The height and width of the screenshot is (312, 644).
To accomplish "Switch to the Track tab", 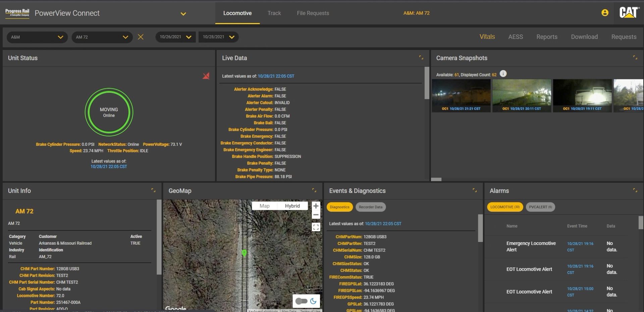I will [x=274, y=13].
